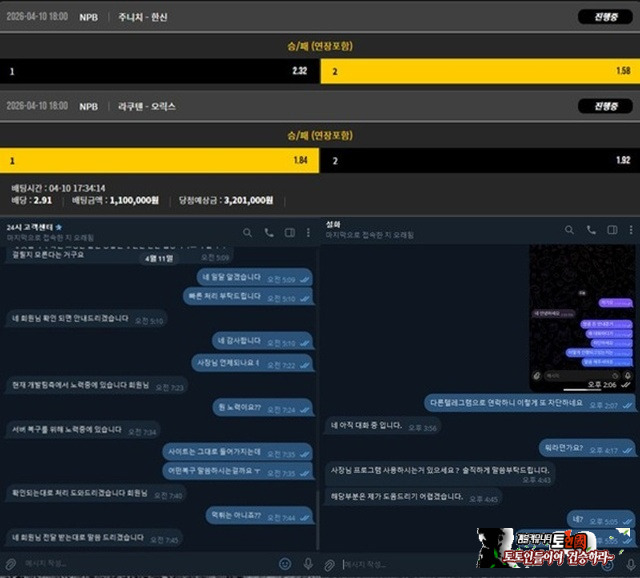Image resolution: width=640 pixels, height=578 pixels.
Task: Click the left chat scrollbar
Action: pyautogui.click(x=318, y=518)
